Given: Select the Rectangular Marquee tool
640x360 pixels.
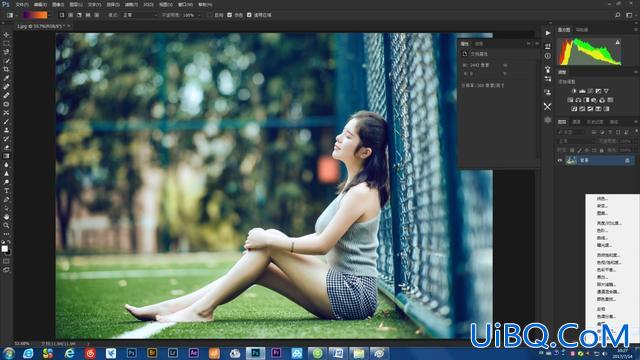Looking at the screenshot, I should tap(6, 44).
